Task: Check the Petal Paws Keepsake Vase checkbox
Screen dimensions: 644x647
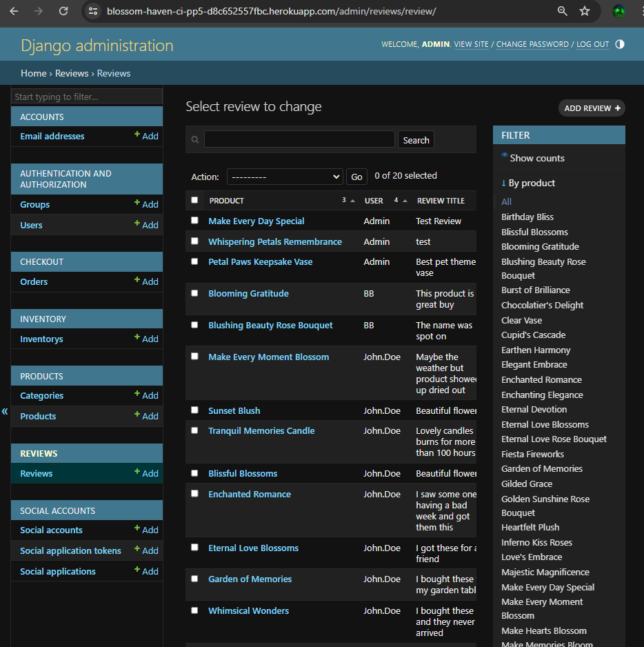Action: pos(194,261)
